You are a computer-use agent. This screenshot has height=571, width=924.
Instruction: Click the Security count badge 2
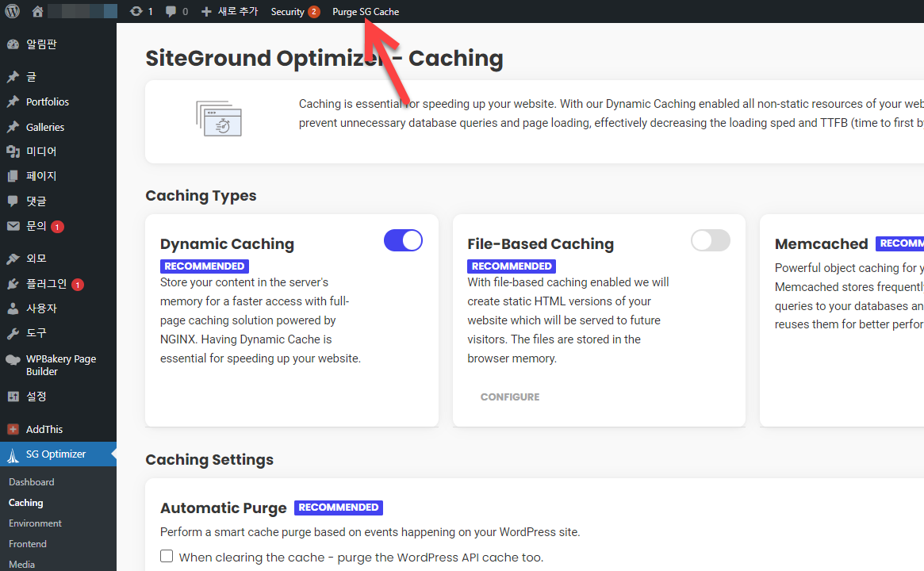pos(314,12)
